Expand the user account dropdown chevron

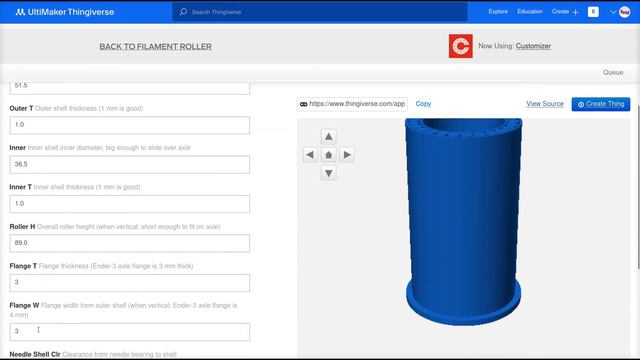pos(613,12)
